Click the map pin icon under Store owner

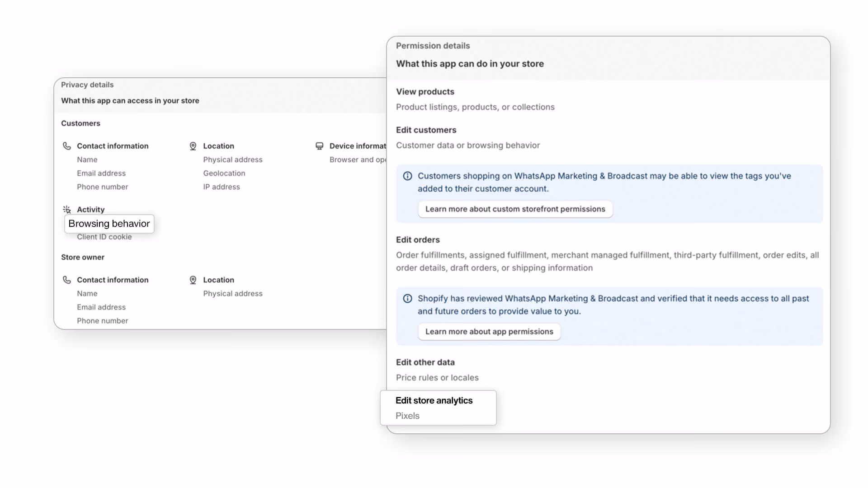pos(193,280)
